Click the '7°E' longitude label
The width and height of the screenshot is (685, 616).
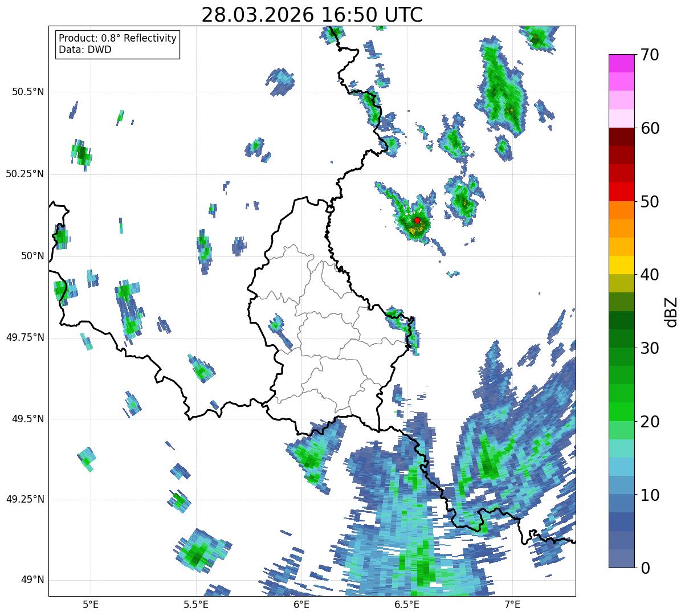pyautogui.click(x=512, y=604)
